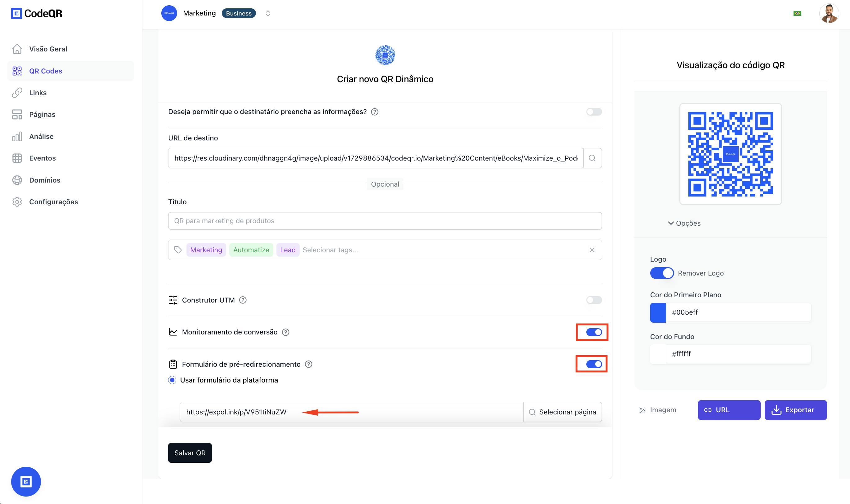Show help for Construtor UTM
This screenshot has width=850, height=504.
point(243,300)
